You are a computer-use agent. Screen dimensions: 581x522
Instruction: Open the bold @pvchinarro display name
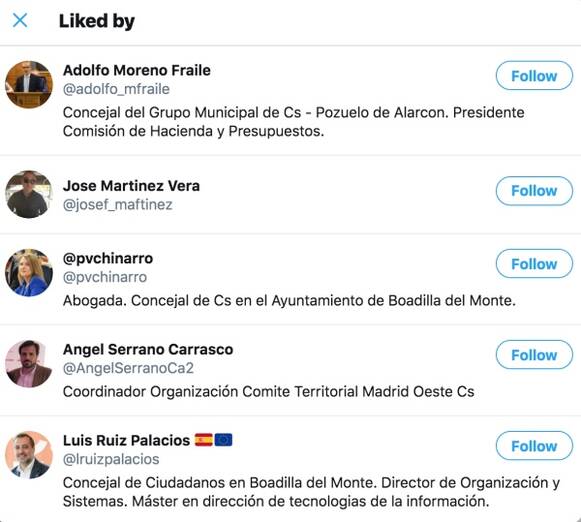(x=108, y=259)
